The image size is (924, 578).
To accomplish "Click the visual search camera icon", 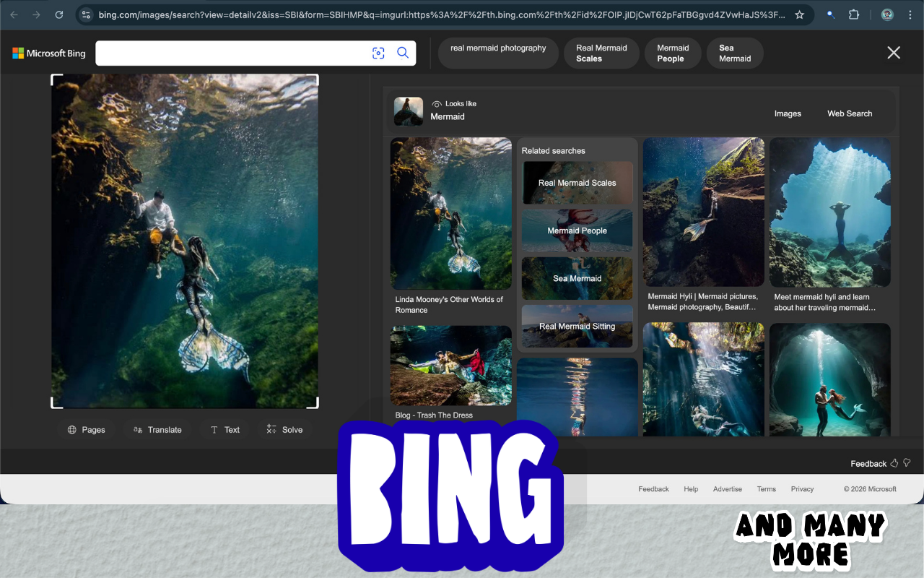I will (x=378, y=53).
